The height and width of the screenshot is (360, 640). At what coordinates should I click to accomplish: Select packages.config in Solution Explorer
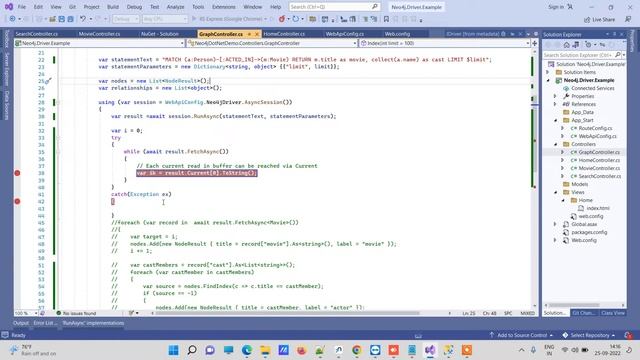point(589,232)
